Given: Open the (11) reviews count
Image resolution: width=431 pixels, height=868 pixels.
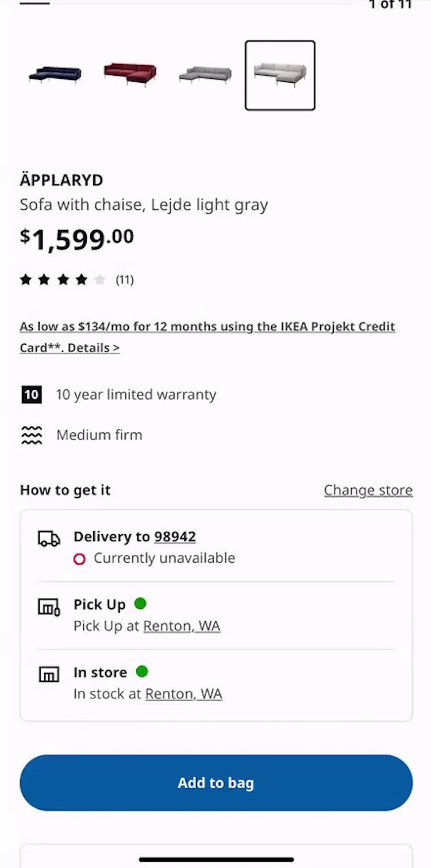Looking at the screenshot, I should pyautogui.click(x=125, y=280).
